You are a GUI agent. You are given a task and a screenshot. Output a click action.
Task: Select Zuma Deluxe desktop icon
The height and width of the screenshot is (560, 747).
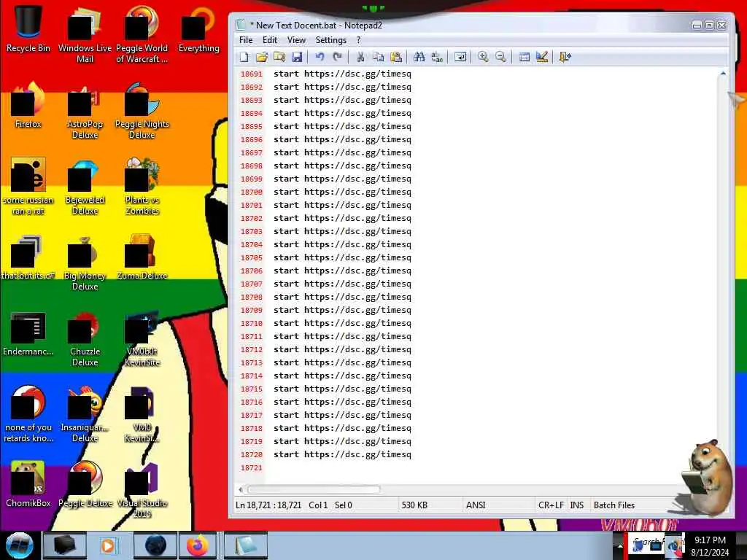click(x=142, y=256)
